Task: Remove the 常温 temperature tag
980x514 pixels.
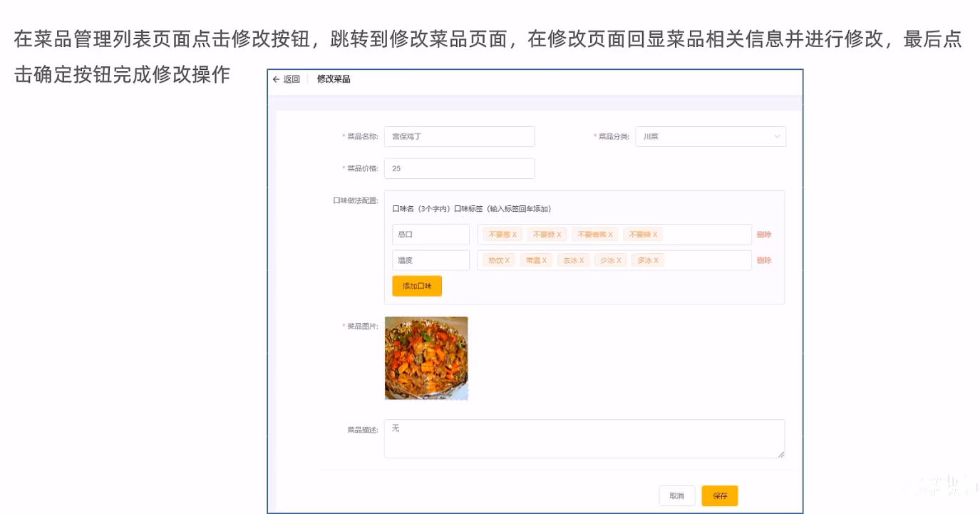Action: (x=545, y=260)
